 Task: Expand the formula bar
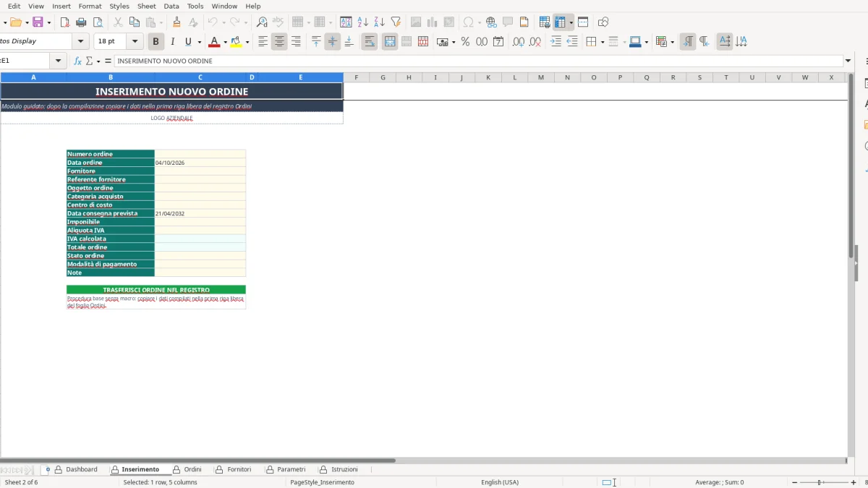848,61
